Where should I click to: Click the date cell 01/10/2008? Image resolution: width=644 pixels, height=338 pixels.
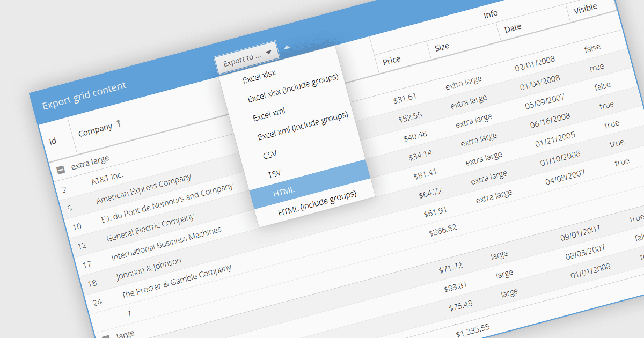(x=560, y=159)
